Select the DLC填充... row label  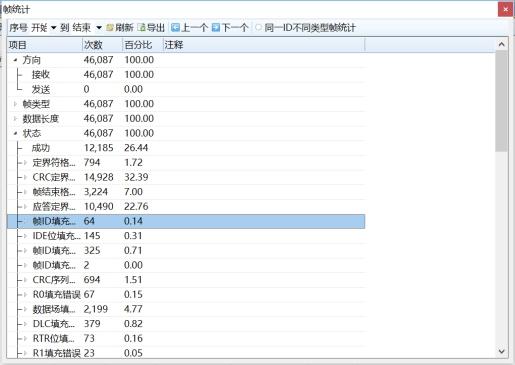(x=54, y=324)
